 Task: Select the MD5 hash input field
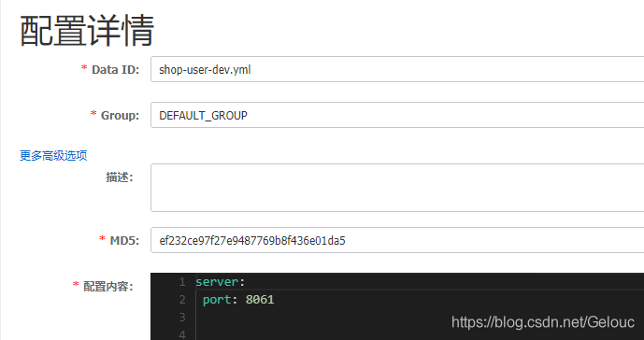397,240
